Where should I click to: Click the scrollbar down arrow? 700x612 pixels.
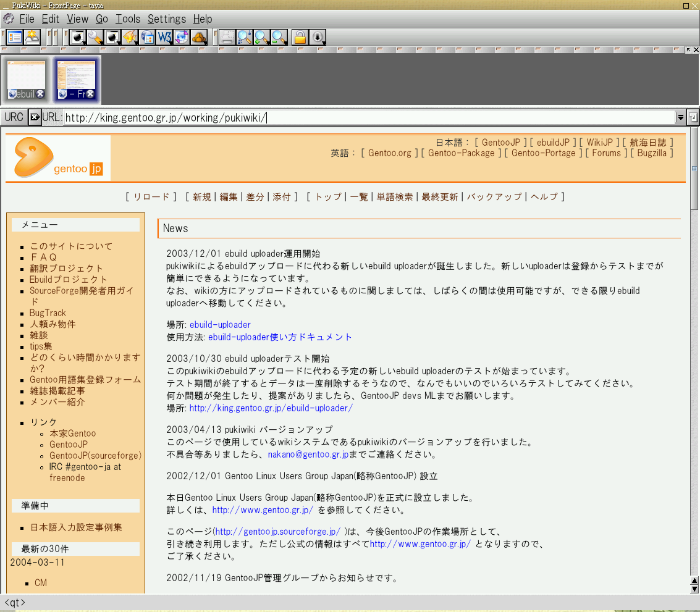point(694,589)
